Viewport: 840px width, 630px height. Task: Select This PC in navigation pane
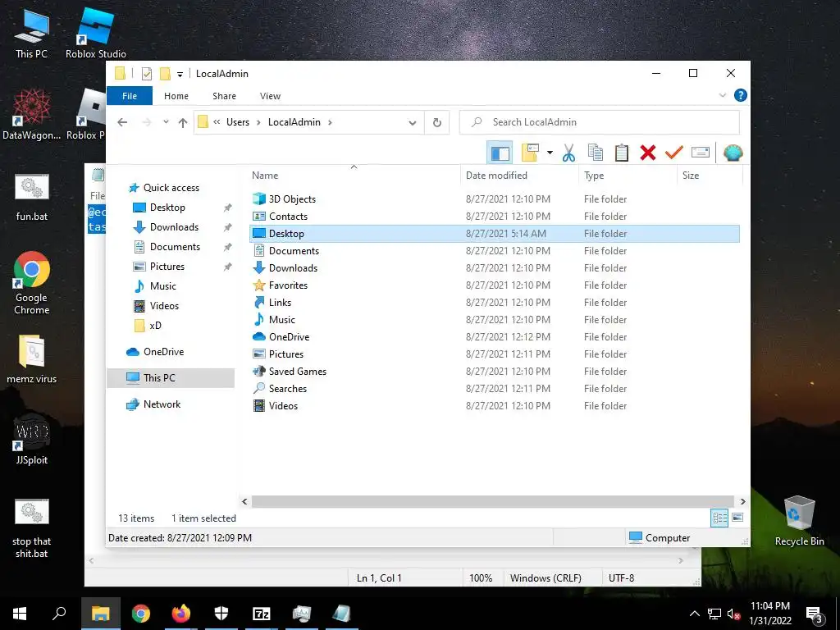(159, 377)
